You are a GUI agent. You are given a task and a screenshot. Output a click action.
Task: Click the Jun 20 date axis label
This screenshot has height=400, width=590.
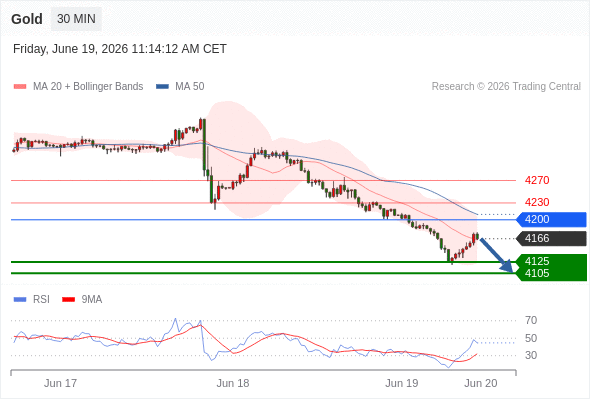(x=481, y=383)
